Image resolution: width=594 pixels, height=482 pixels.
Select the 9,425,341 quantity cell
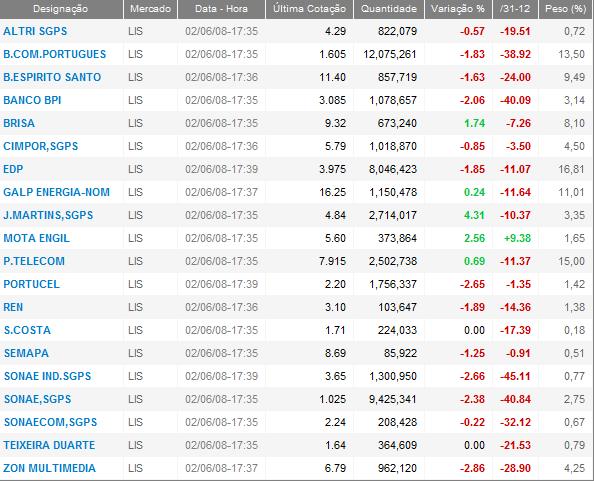(393, 399)
